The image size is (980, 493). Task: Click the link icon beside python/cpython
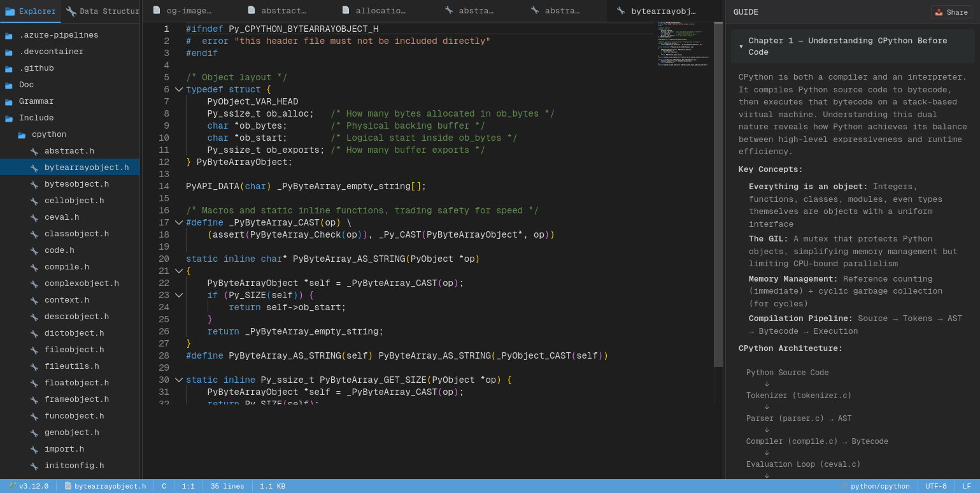[844, 486]
